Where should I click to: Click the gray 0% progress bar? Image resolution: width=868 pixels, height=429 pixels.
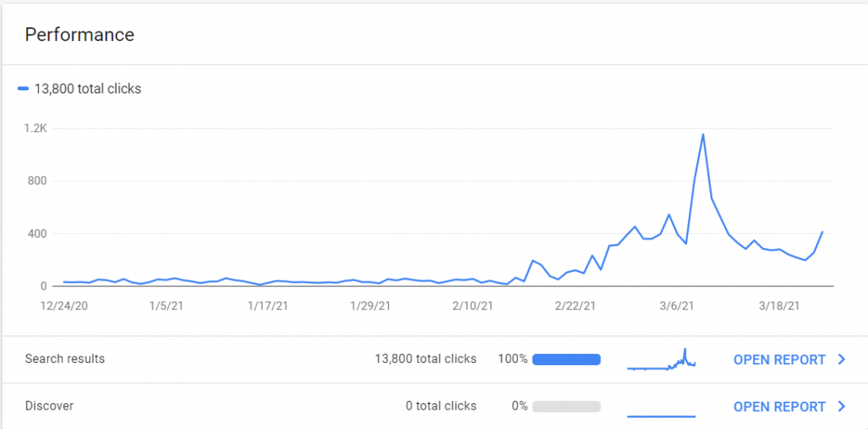pos(566,406)
